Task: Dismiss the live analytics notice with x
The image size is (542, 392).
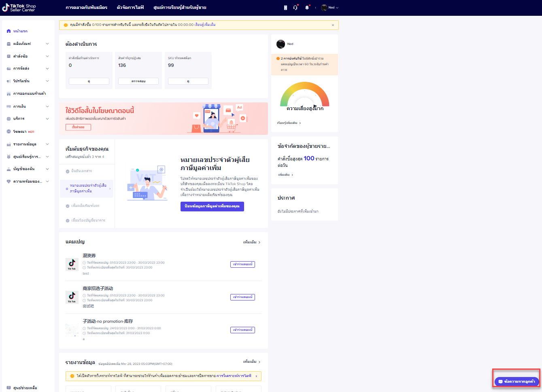Action: [256, 376]
